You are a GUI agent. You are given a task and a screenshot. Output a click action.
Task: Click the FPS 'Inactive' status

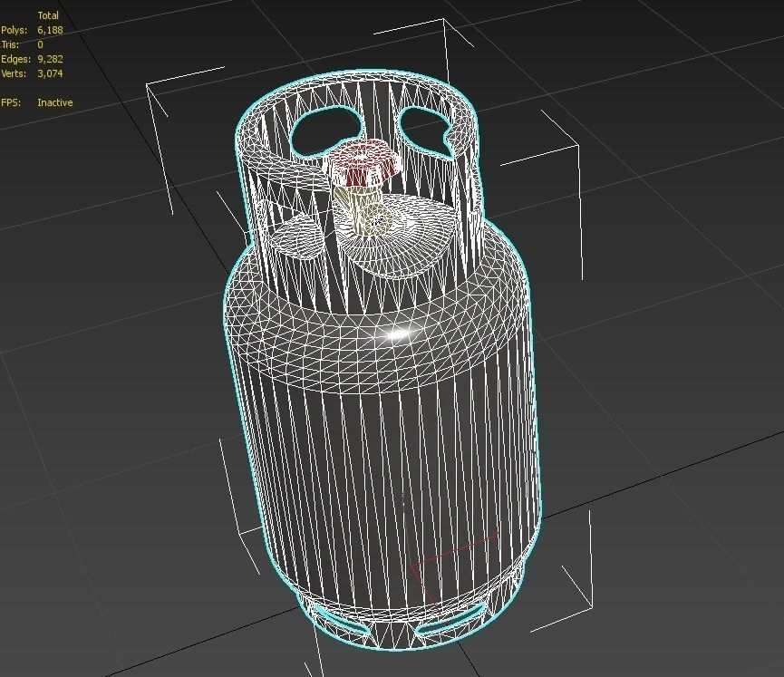tap(55, 102)
